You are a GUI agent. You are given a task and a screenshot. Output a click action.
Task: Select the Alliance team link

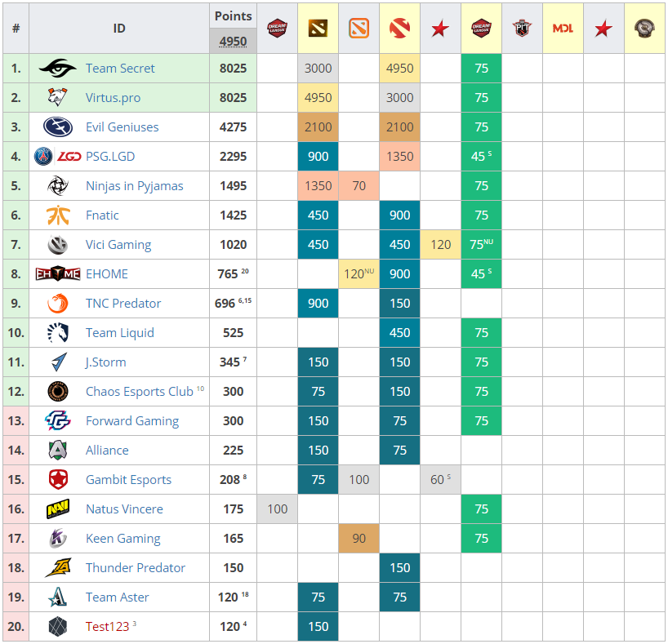pyautogui.click(x=107, y=451)
